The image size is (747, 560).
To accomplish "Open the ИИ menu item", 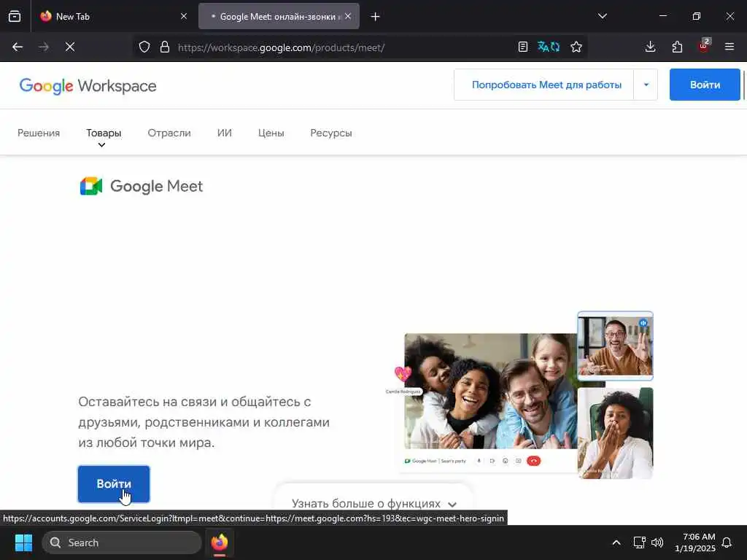I will [x=225, y=133].
